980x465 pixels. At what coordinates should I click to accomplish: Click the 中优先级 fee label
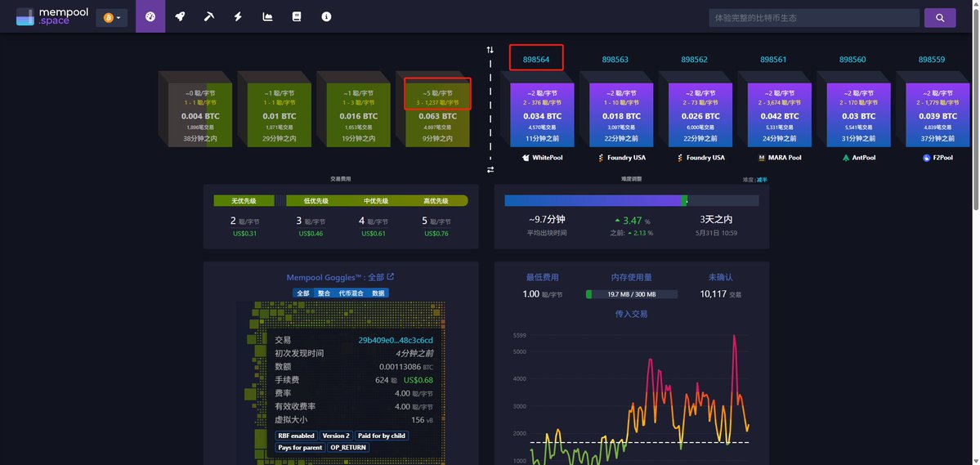coord(376,200)
